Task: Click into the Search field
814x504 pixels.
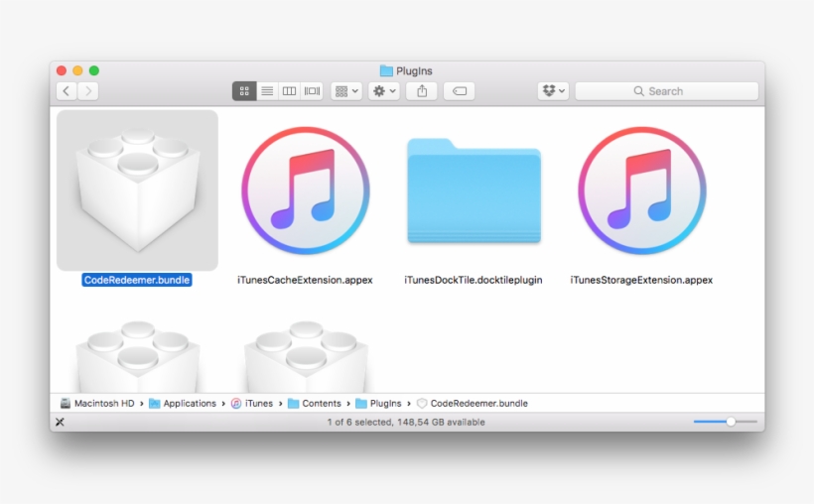Action: tap(666, 91)
